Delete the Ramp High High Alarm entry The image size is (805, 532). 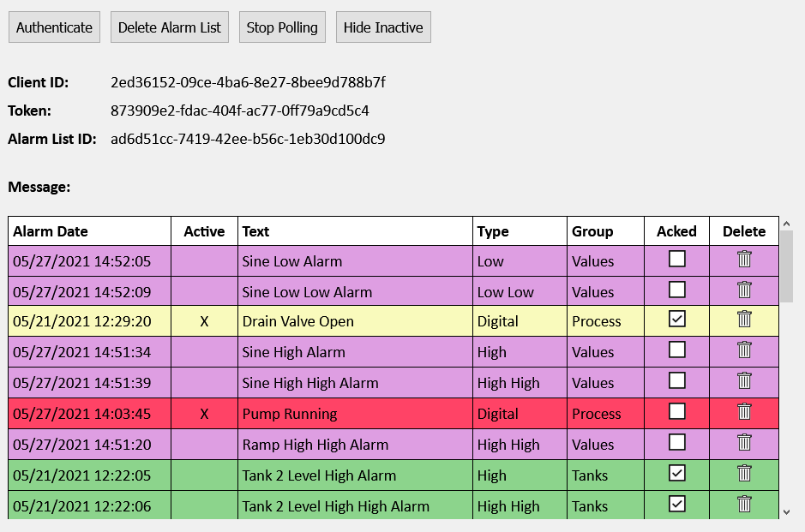(743, 444)
